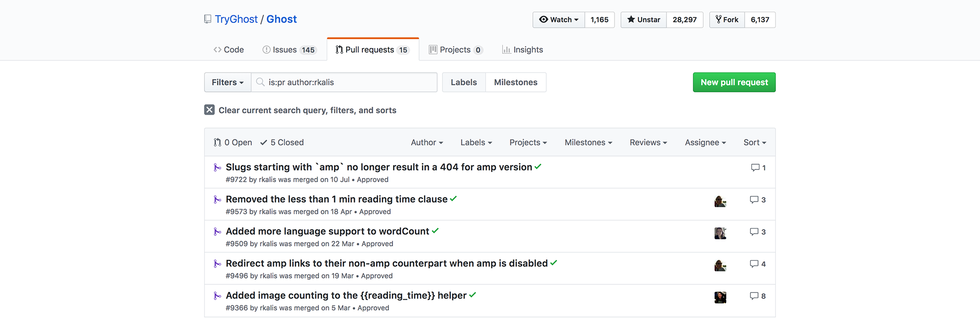
Task: Click the Milestones button next to search
Action: [516, 82]
